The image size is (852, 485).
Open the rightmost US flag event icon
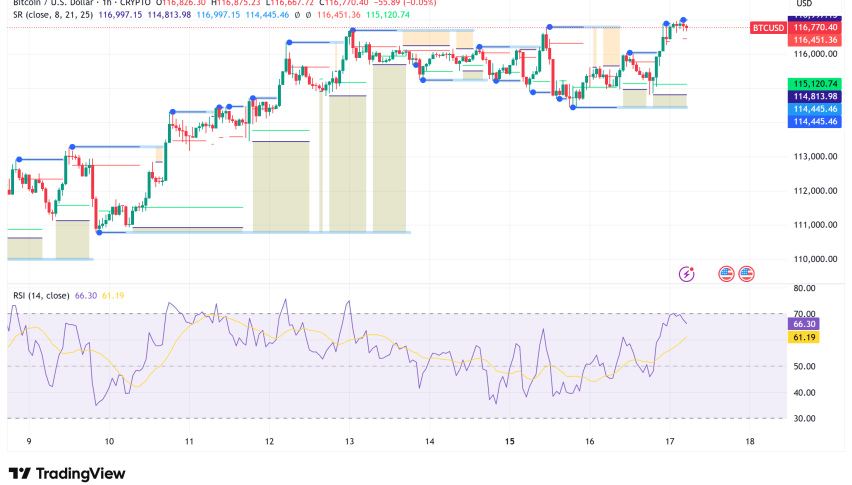(x=747, y=274)
